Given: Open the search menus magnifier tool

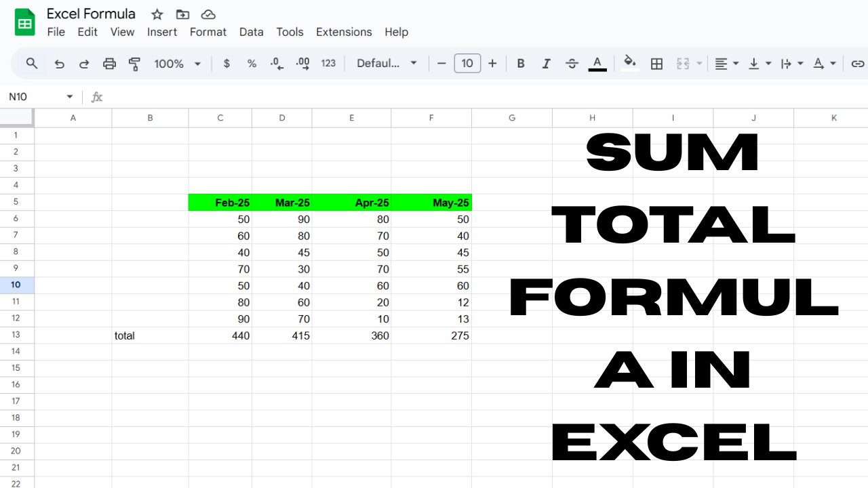Looking at the screenshot, I should click(32, 63).
